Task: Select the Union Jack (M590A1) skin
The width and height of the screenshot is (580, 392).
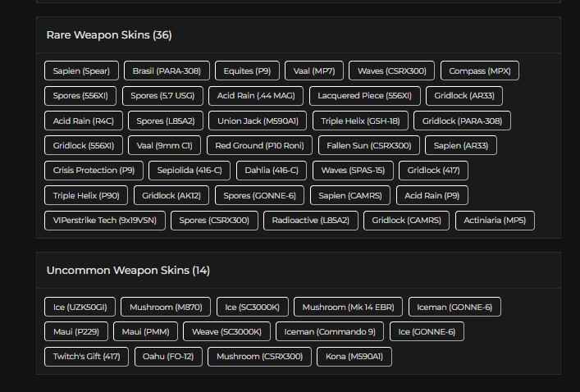Action: point(258,121)
